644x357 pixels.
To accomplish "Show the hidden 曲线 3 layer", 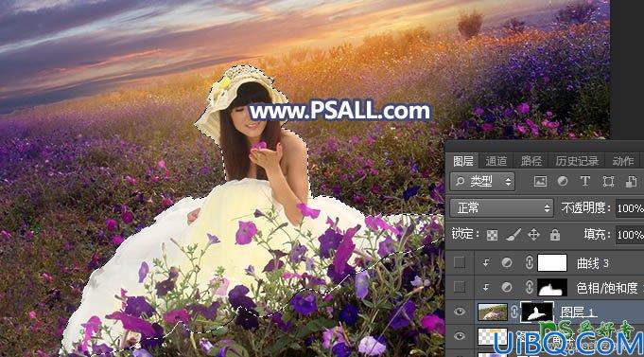I will (460, 262).
